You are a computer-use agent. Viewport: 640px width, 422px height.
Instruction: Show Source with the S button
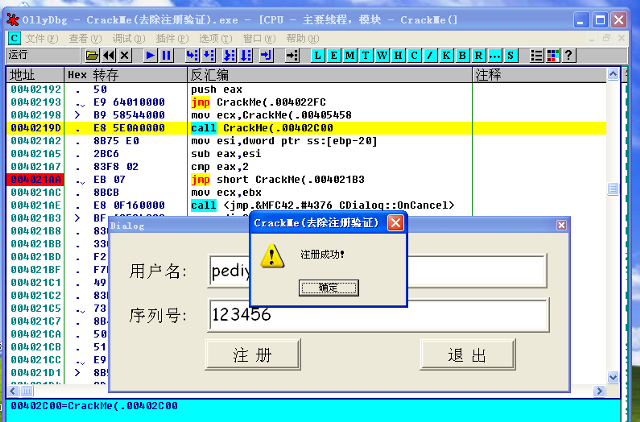pos(510,55)
